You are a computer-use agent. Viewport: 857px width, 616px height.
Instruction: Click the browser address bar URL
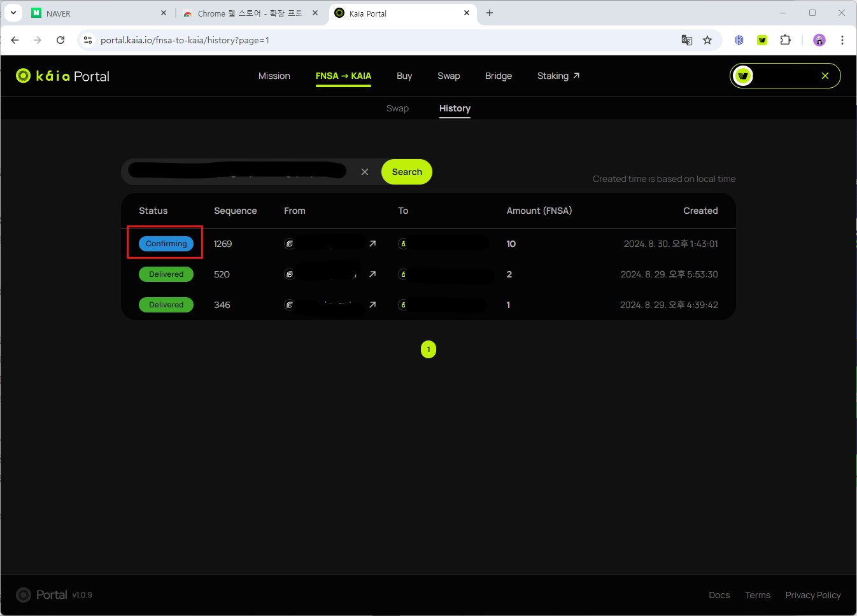(x=185, y=40)
